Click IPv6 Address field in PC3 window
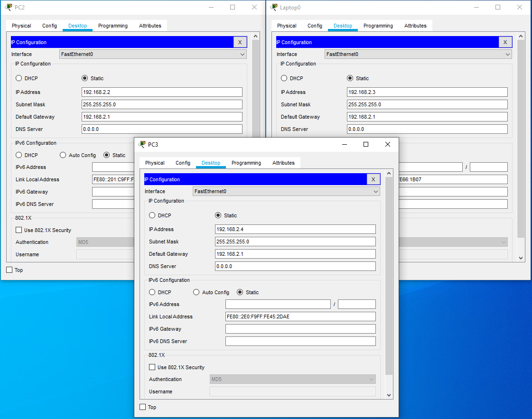 click(x=278, y=304)
